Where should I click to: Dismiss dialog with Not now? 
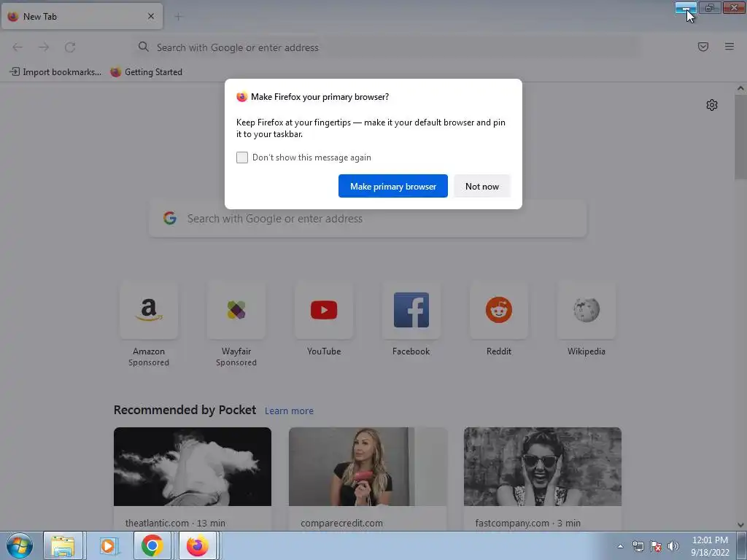point(482,186)
